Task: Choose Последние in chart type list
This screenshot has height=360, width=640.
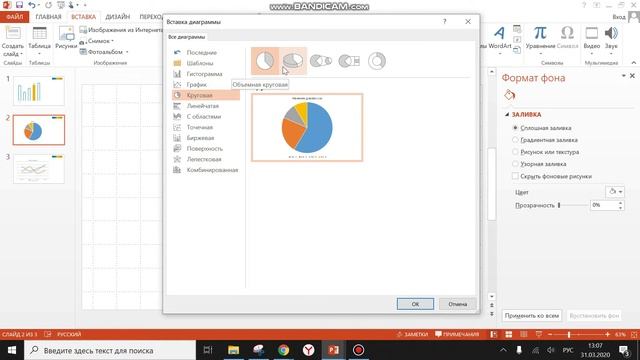Action: [202, 53]
